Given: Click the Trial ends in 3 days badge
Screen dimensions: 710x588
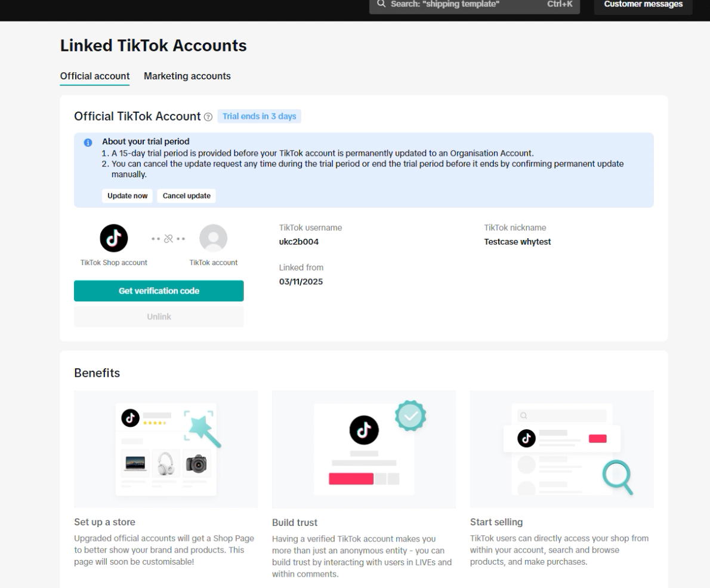Looking at the screenshot, I should pyautogui.click(x=260, y=116).
